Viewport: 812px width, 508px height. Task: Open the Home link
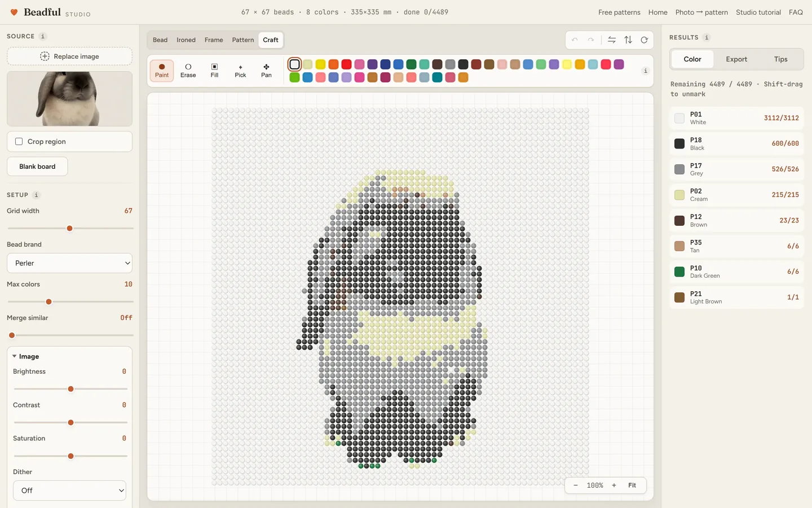pyautogui.click(x=657, y=12)
